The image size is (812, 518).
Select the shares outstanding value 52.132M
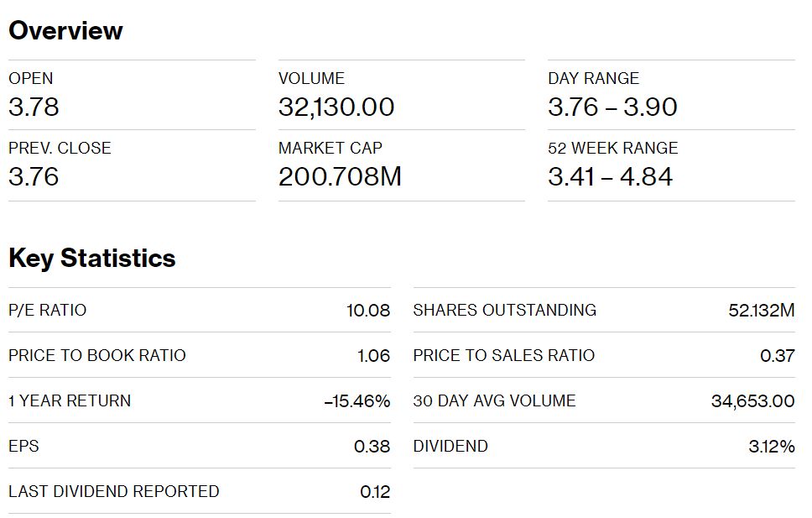point(762,310)
